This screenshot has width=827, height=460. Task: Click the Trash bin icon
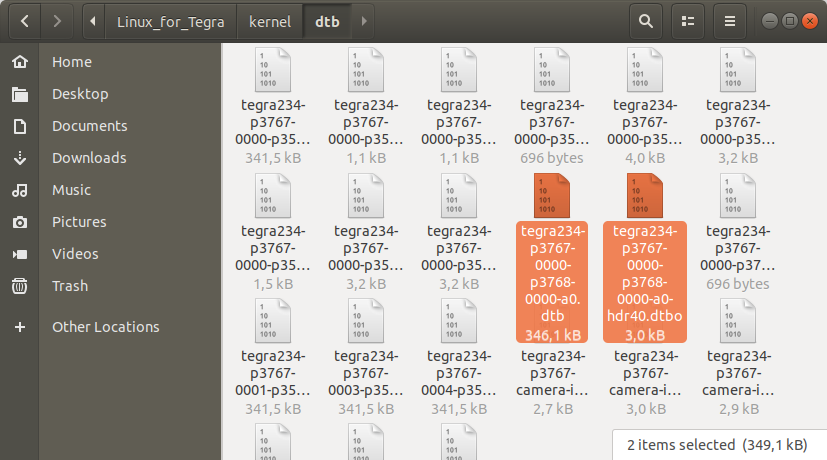click(x=20, y=286)
